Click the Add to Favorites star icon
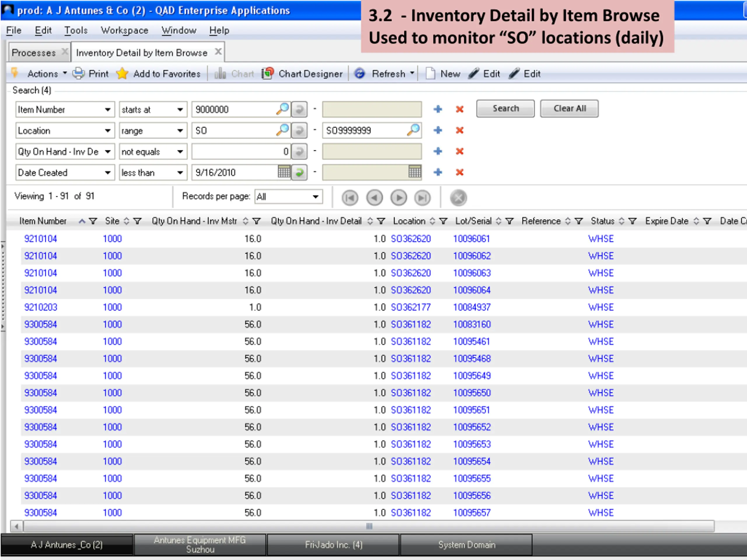The height and width of the screenshot is (560, 747). coord(122,73)
